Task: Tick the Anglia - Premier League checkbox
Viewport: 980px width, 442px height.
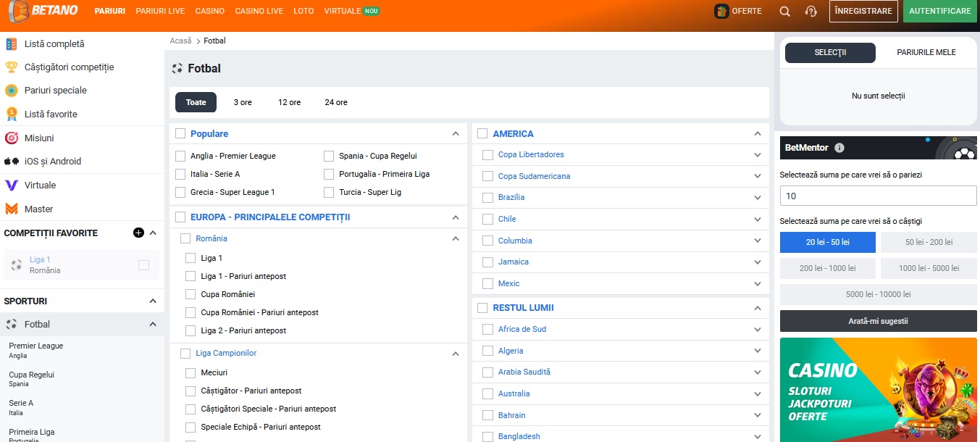Action: tap(180, 156)
